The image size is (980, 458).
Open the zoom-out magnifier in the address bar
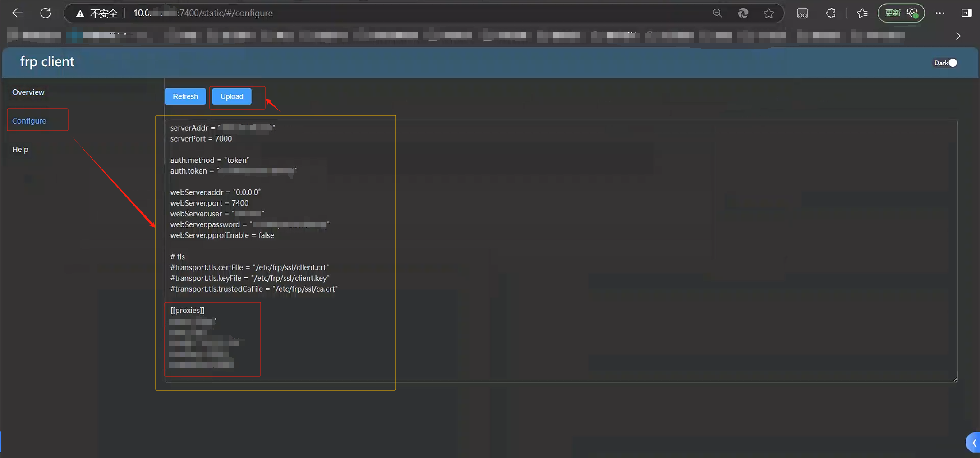tap(717, 13)
